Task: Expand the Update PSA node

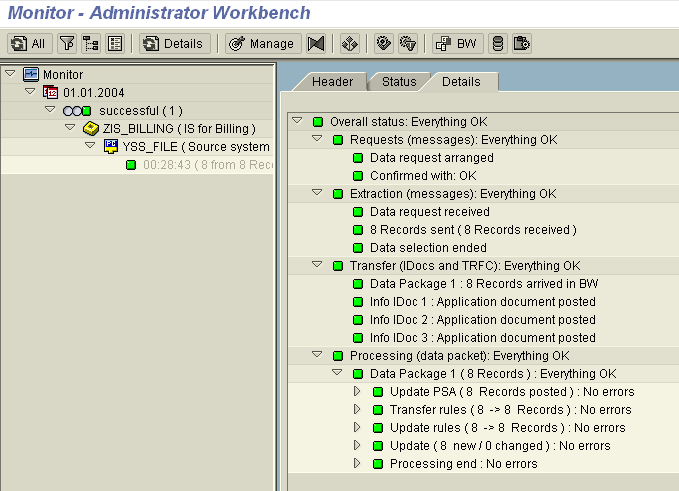Action: tap(357, 391)
